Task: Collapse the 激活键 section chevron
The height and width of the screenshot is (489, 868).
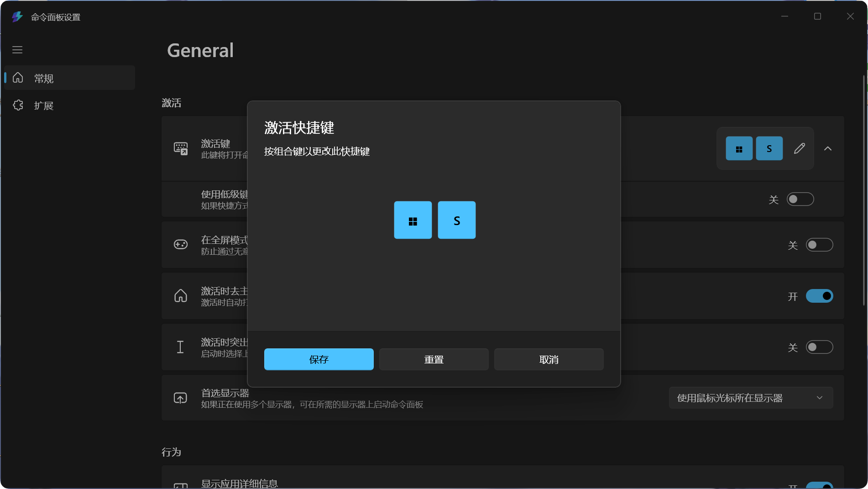Action: (x=828, y=148)
